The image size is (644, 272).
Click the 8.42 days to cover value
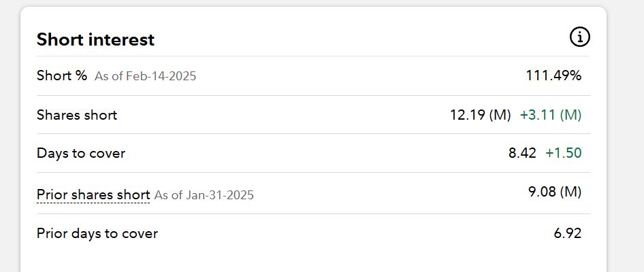point(522,153)
